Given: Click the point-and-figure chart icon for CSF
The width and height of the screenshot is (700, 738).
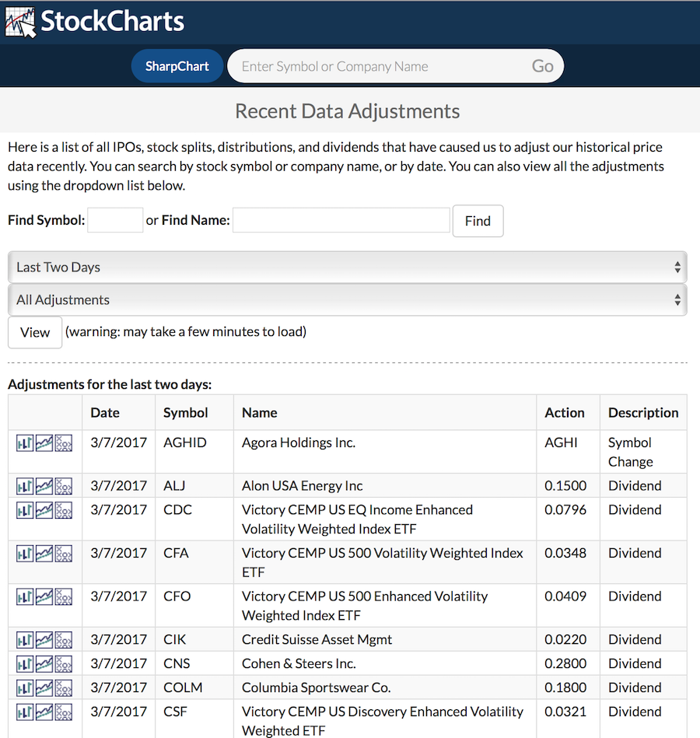Looking at the screenshot, I should [64, 712].
